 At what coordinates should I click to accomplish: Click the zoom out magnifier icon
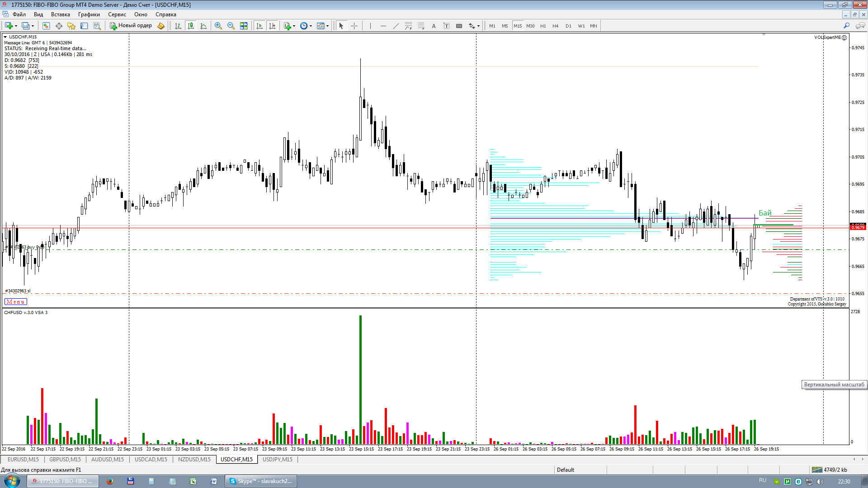point(231,26)
